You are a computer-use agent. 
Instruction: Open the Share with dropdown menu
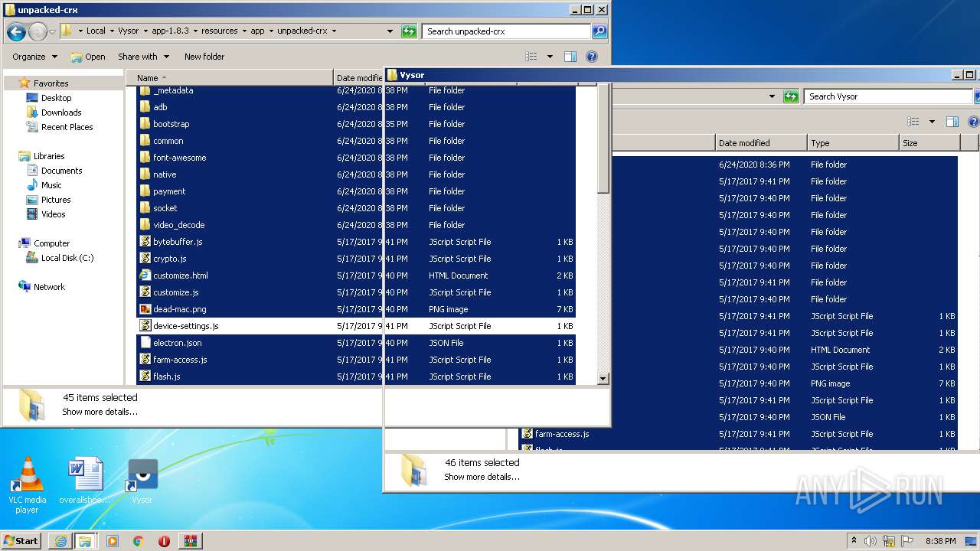point(143,57)
